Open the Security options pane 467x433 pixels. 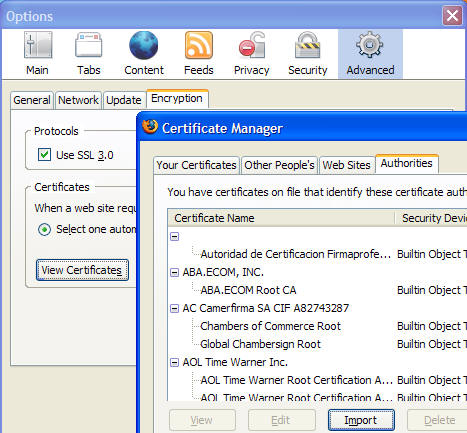[x=308, y=54]
